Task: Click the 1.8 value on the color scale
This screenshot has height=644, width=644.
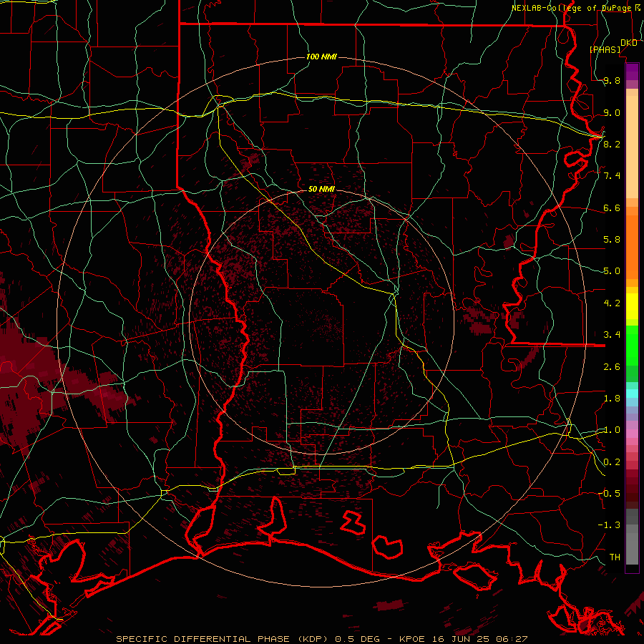Action: (612, 399)
